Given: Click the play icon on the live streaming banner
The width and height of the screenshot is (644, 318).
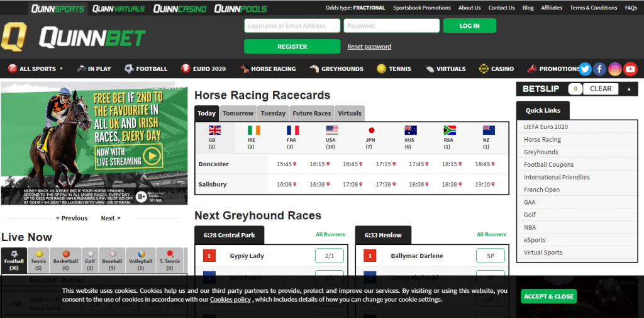Looking at the screenshot, I should pos(151,155).
